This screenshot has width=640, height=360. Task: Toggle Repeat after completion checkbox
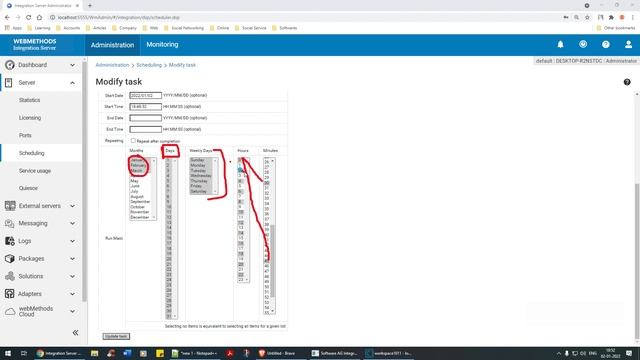[133, 140]
